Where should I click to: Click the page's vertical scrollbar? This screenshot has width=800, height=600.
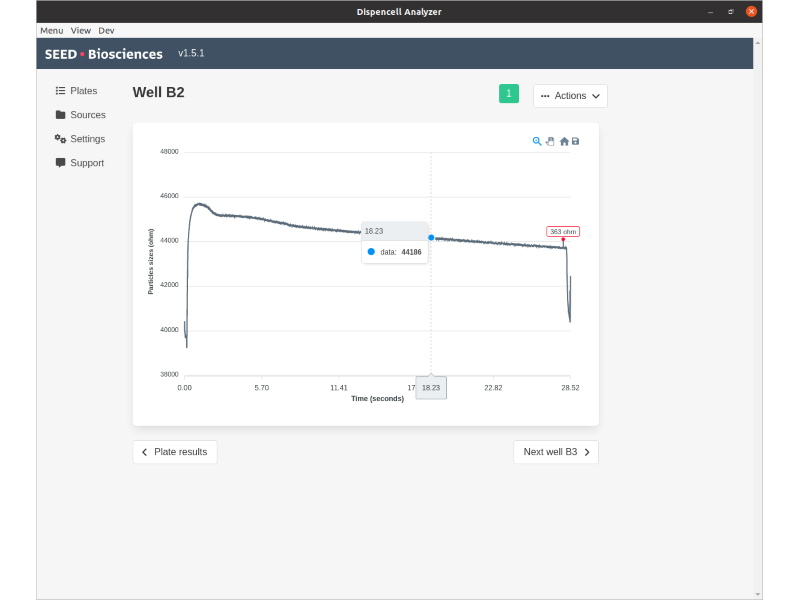[758, 319]
